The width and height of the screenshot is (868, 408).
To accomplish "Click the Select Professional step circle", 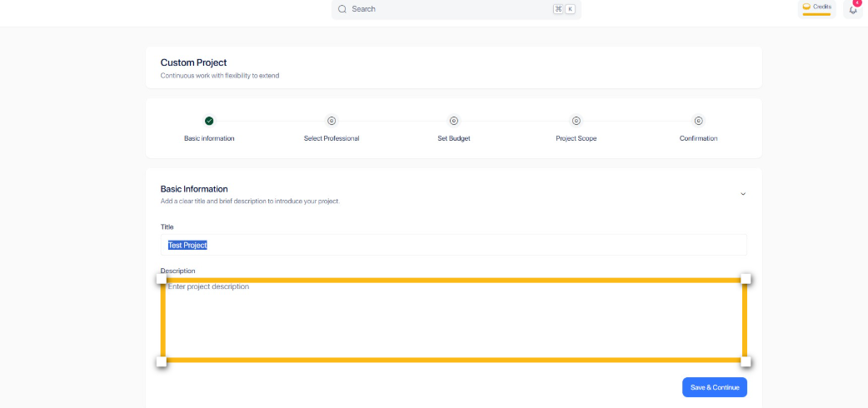I will [331, 121].
